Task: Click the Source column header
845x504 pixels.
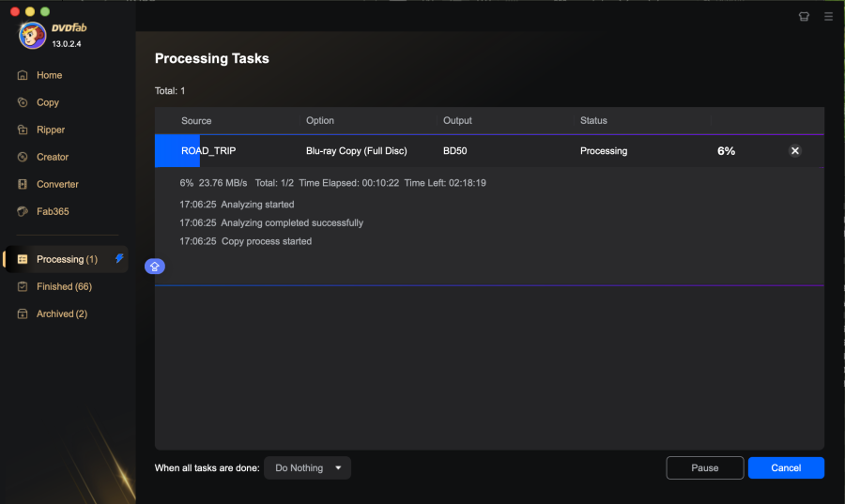Action: (x=196, y=120)
